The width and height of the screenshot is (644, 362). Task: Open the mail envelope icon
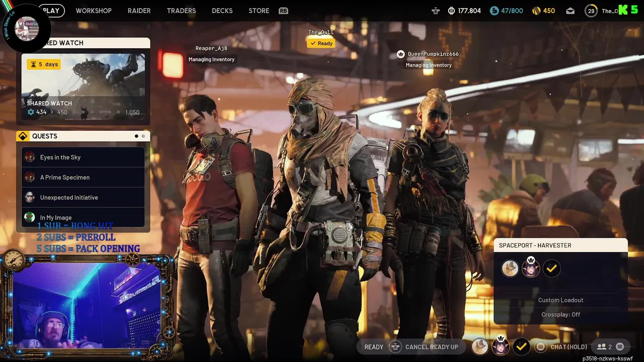pyautogui.click(x=570, y=11)
